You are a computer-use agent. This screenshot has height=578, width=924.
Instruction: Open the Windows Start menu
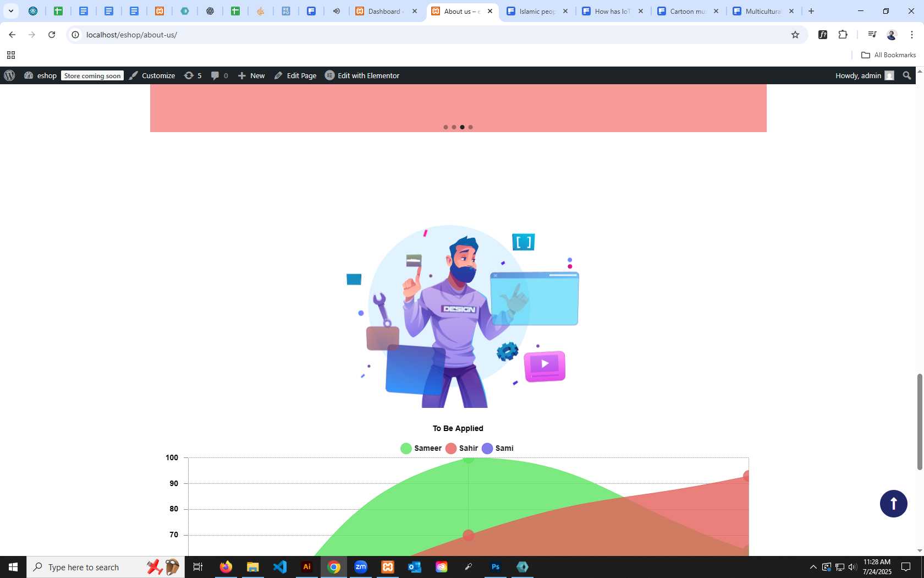point(13,567)
